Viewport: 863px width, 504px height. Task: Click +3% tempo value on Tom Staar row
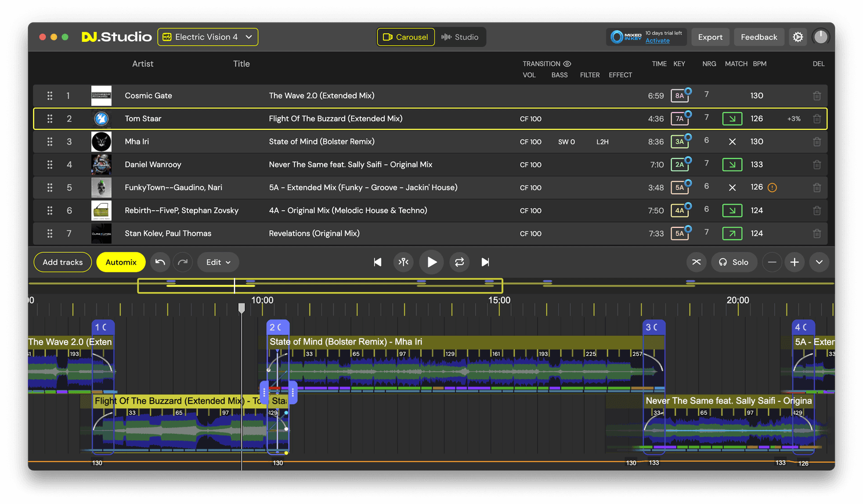click(793, 119)
